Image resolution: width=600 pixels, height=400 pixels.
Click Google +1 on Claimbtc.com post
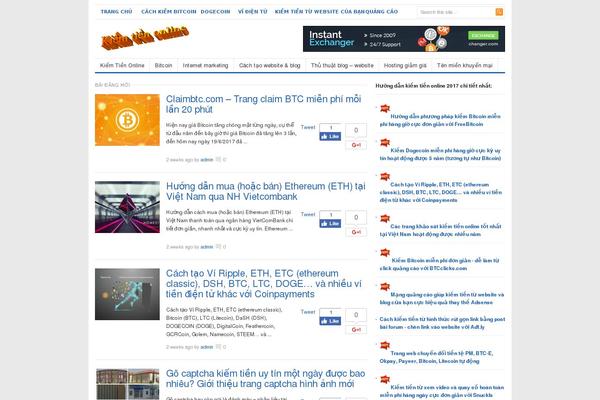coord(356,145)
